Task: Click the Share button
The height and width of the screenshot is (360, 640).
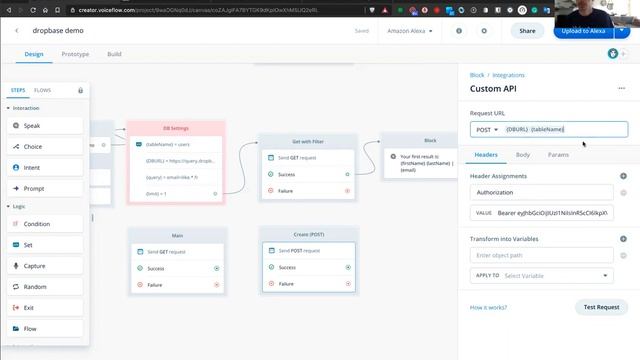Action: [x=527, y=31]
